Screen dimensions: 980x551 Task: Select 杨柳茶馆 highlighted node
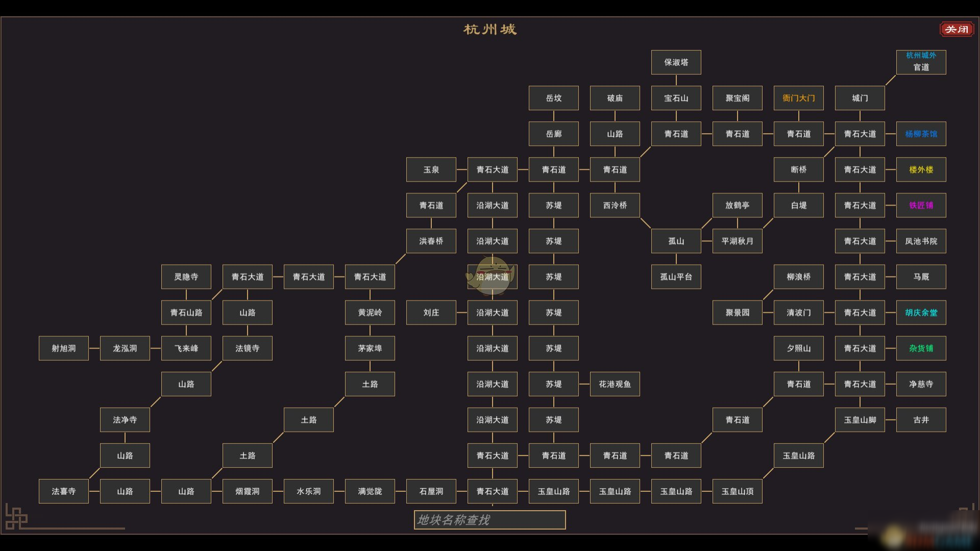(920, 134)
